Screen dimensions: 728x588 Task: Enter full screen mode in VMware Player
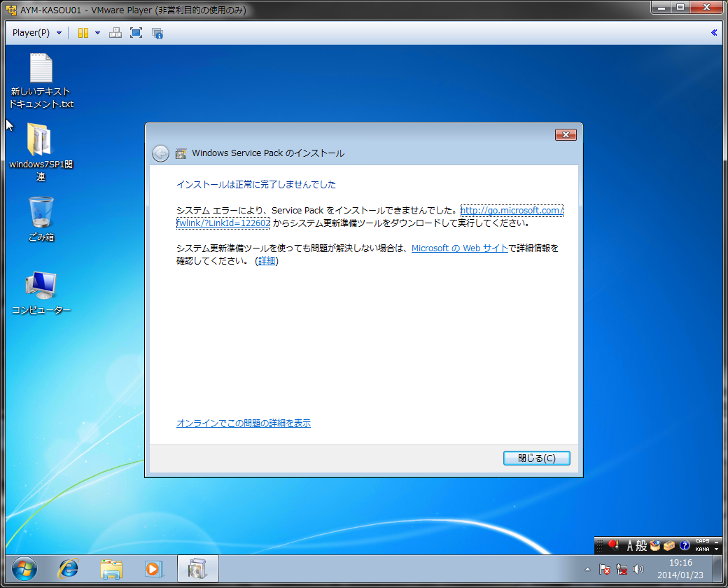[x=136, y=33]
